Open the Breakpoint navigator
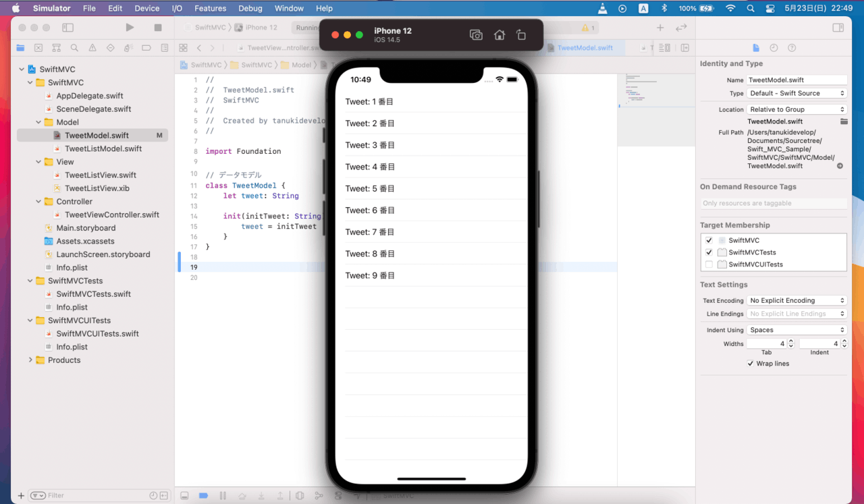The height and width of the screenshot is (504, 864). pos(146,48)
